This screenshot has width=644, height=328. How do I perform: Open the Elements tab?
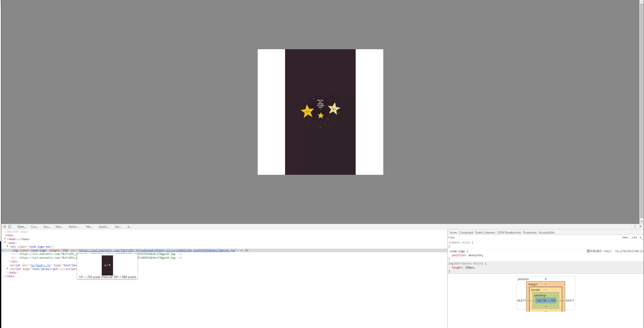pyautogui.click(x=22, y=227)
